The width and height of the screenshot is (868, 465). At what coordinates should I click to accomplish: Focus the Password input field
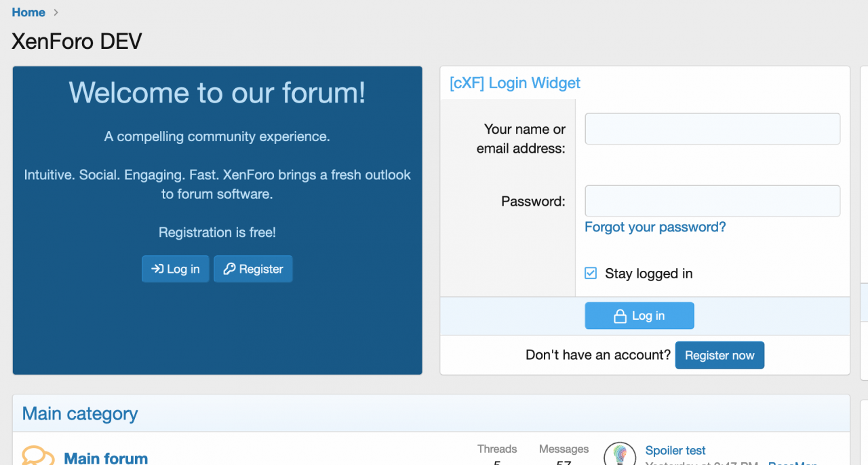(712, 201)
